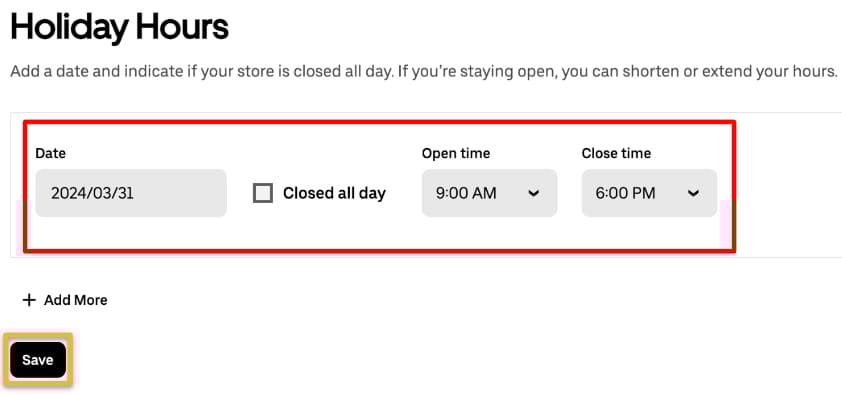Click the Add More link text
The image size is (842, 395).
(76, 300)
